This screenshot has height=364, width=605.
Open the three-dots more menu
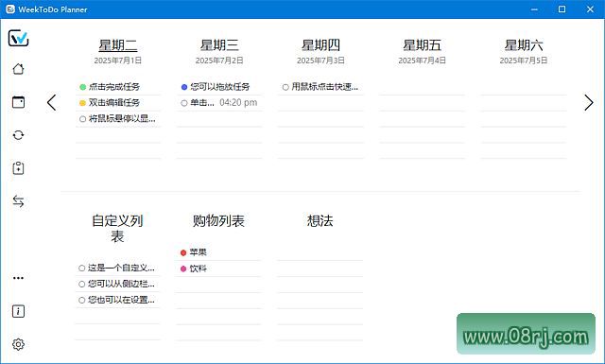(18, 278)
